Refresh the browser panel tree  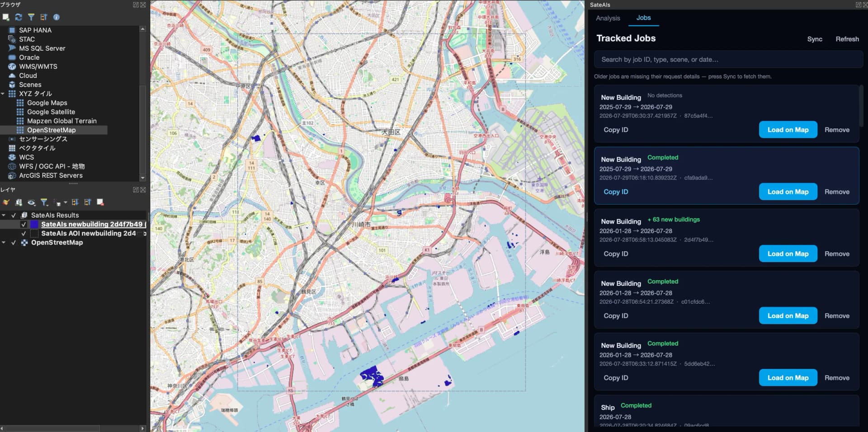[x=19, y=17]
